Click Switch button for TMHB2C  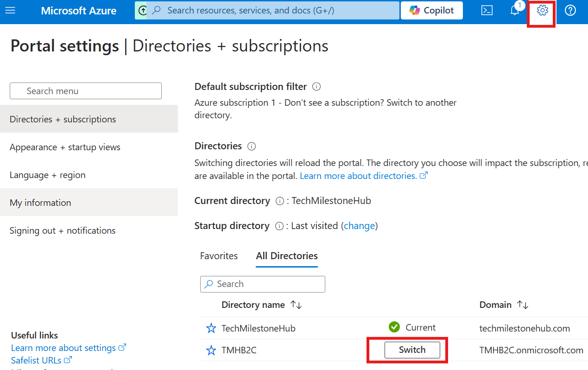point(412,350)
